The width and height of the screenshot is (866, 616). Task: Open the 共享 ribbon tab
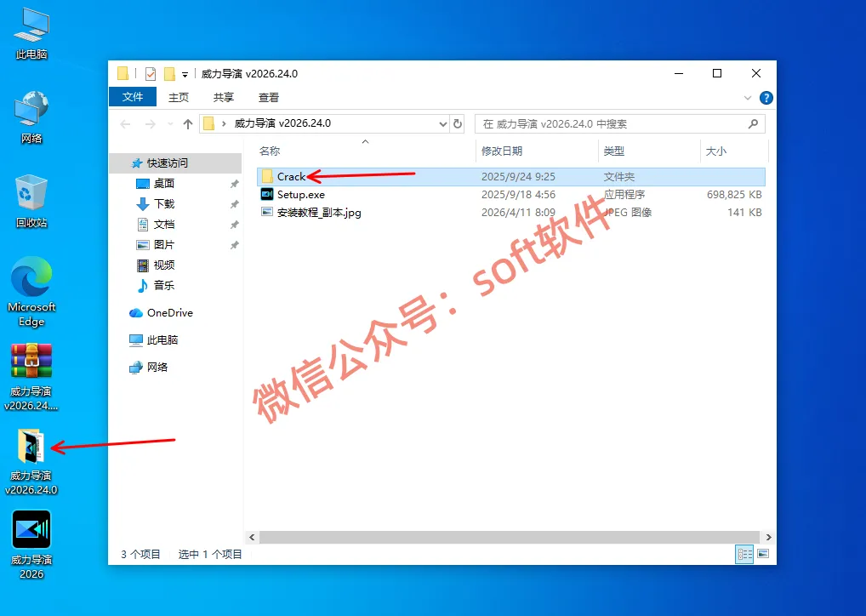point(224,97)
